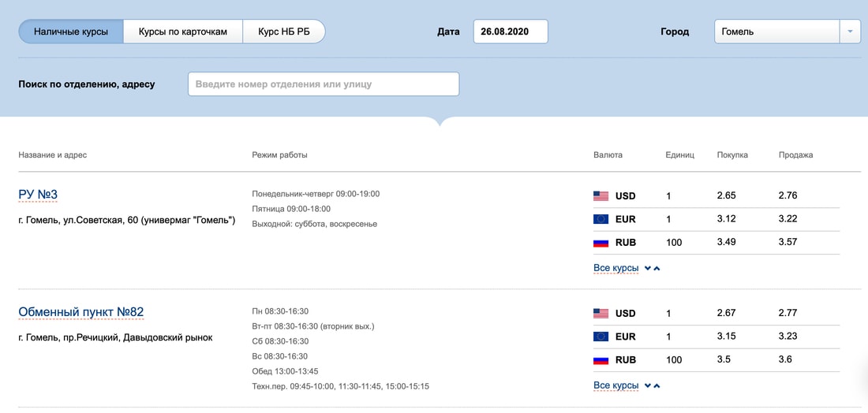Screen dimensions: 868x413
Task: Open the Курс НБ РБ tab
Action: coord(283,32)
